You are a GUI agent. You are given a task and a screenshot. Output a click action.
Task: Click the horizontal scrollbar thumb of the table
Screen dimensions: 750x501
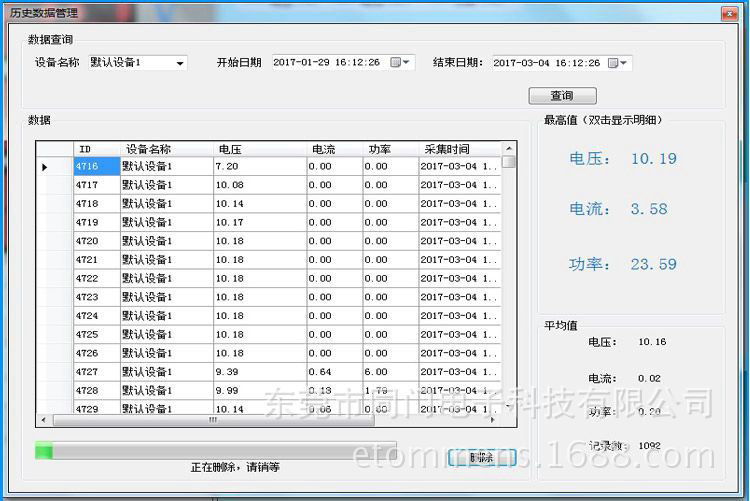[x=212, y=420]
